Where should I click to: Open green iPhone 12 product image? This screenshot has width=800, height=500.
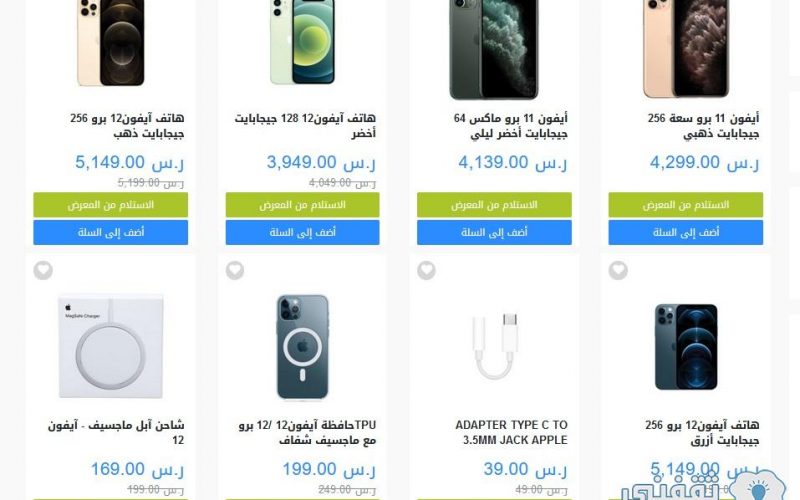pos(303,42)
